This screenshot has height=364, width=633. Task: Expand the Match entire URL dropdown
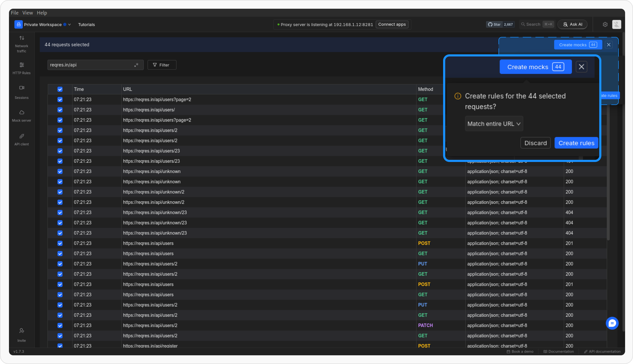(494, 124)
